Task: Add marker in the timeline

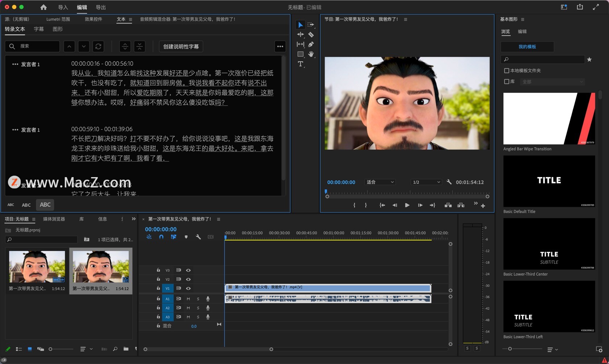Action: (186, 237)
